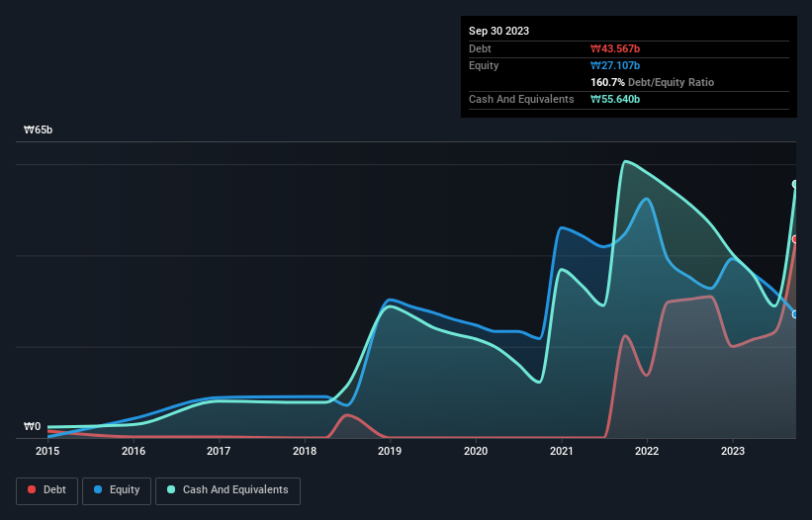Click the Sep 30 2023 tooltip date
812x520 pixels.
click(498, 31)
